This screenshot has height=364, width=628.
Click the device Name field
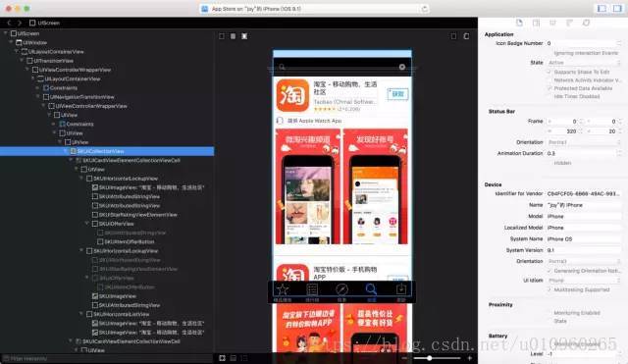[584, 205]
